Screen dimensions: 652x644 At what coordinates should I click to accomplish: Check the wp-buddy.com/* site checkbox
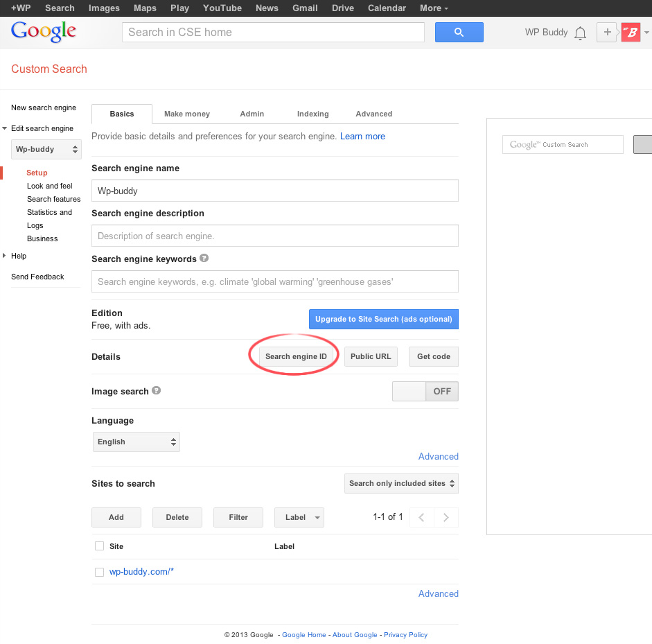click(99, 572)
